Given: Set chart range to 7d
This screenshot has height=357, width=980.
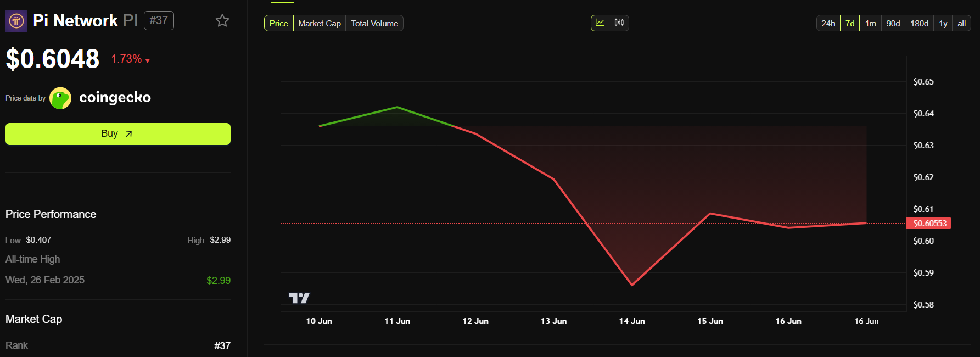Looking at the screenshot, I should point(850,23).
